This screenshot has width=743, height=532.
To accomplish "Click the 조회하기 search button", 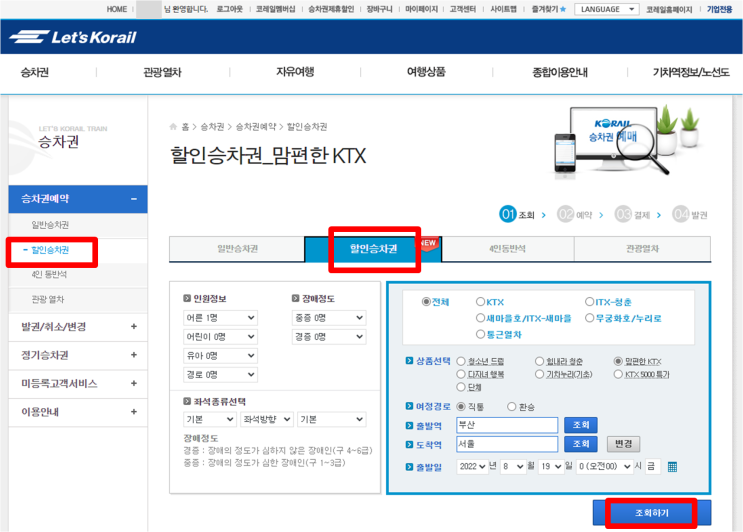I will tap(652, 513).
